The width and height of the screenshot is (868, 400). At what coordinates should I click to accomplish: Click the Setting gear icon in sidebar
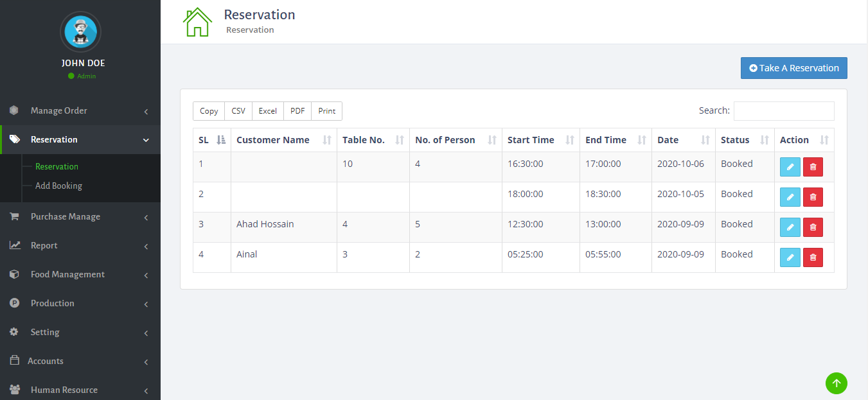coord(14,332)
